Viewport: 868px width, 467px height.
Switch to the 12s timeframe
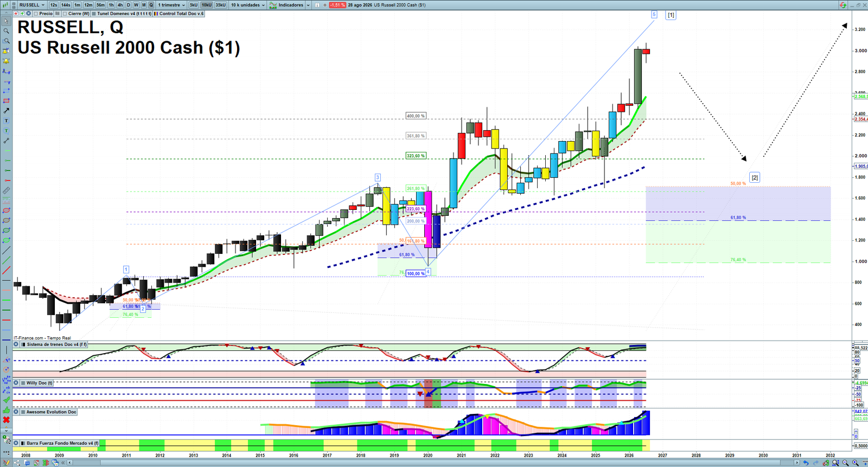pyautogui.click(x=53, y=5)
